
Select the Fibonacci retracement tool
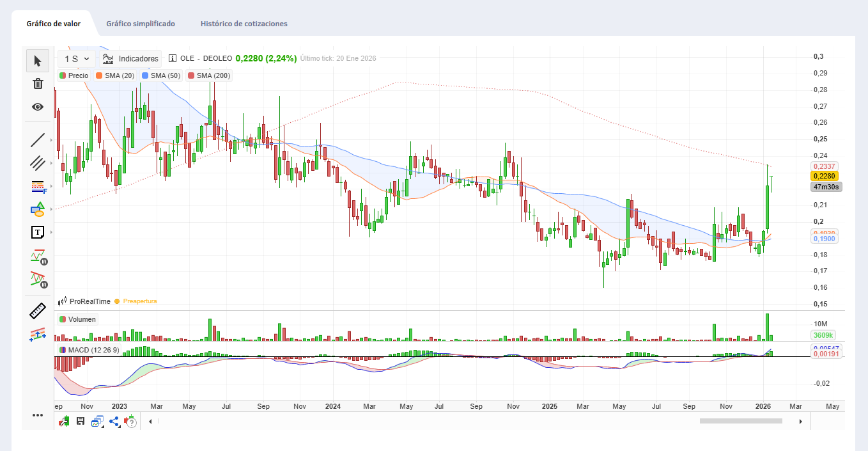pos(38,186)
